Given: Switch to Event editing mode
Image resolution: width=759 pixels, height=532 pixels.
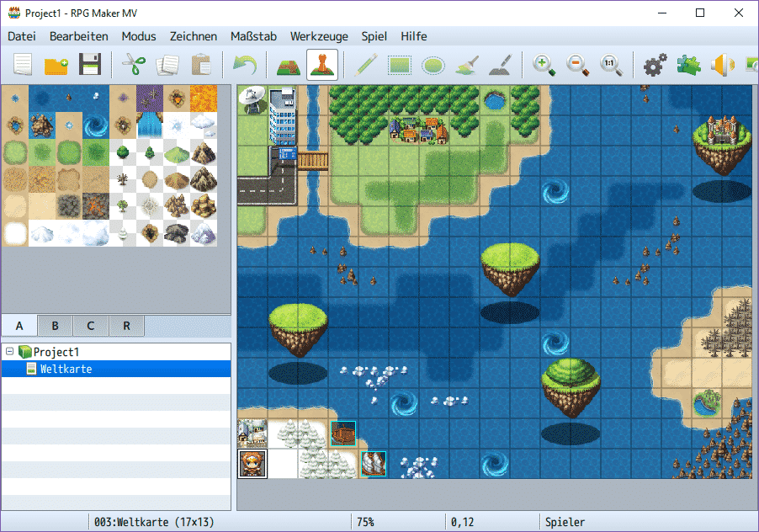Looking at the screenshot, I should (322, 64).
